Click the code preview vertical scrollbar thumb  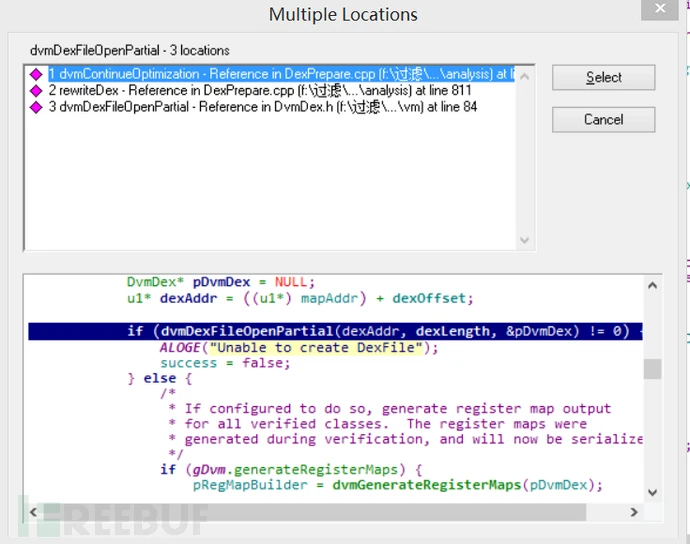click(x=653, y=369)
